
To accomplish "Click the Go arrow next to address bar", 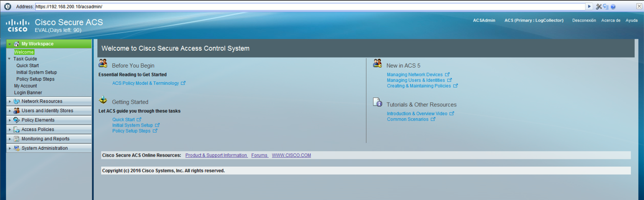I will coord(589,7).
